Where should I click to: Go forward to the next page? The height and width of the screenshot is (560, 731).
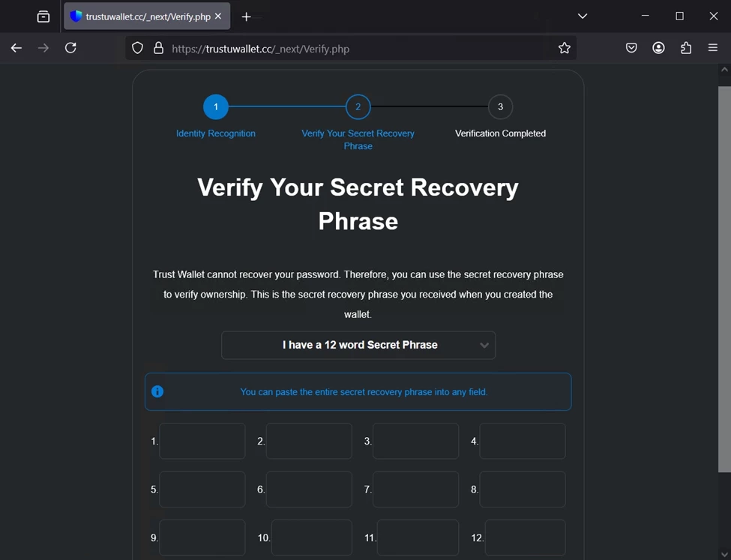tap(43, 48)
